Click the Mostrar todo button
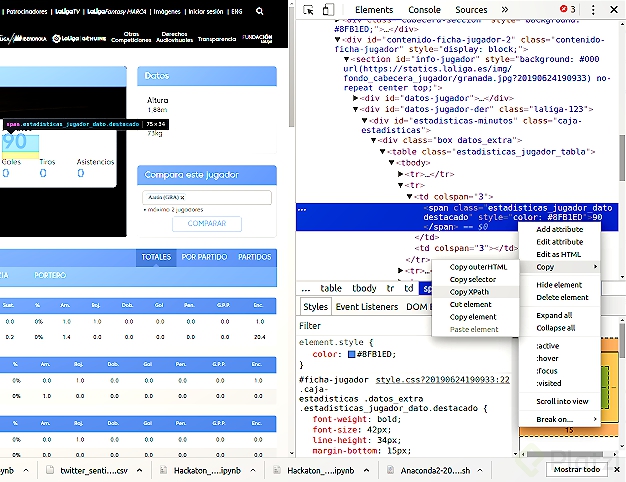Image resolution: width=626 pixels, height=482 pixels. pos(578,469)
